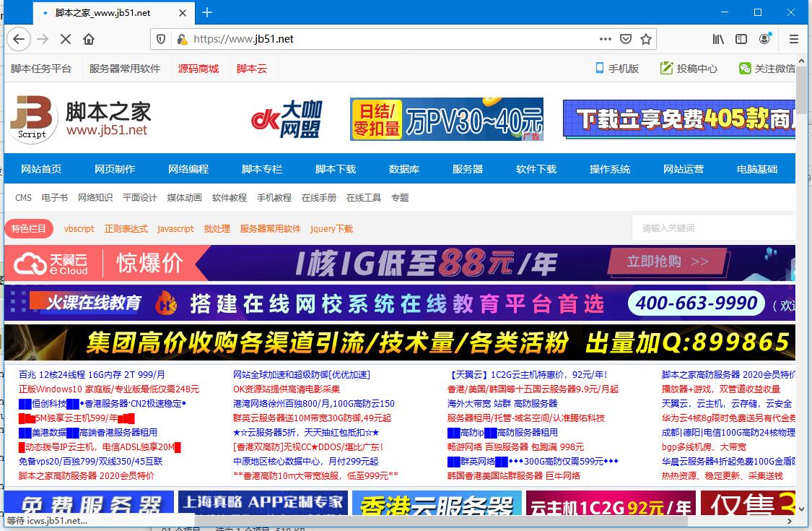Open 操作系统 nav item
812x531 pixels.
(609, 169)
